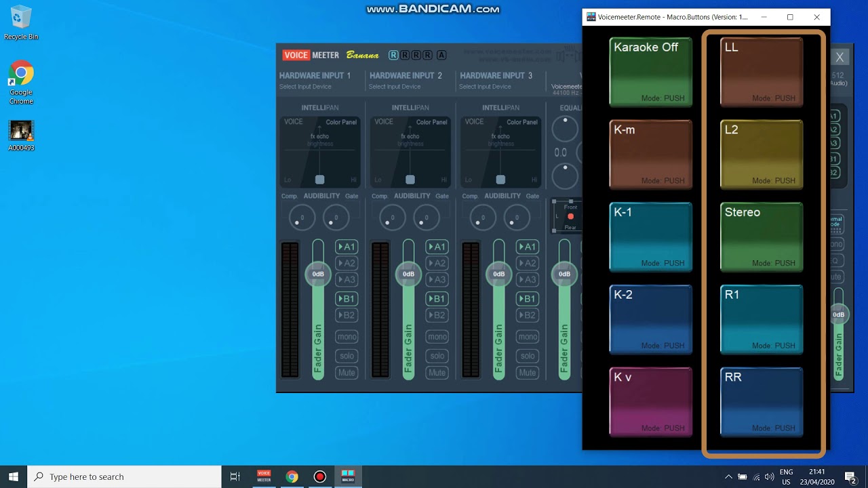Trigger the K-1 macro button
The height and width of the screenshot is (488, 868).
tap(650, 237)
